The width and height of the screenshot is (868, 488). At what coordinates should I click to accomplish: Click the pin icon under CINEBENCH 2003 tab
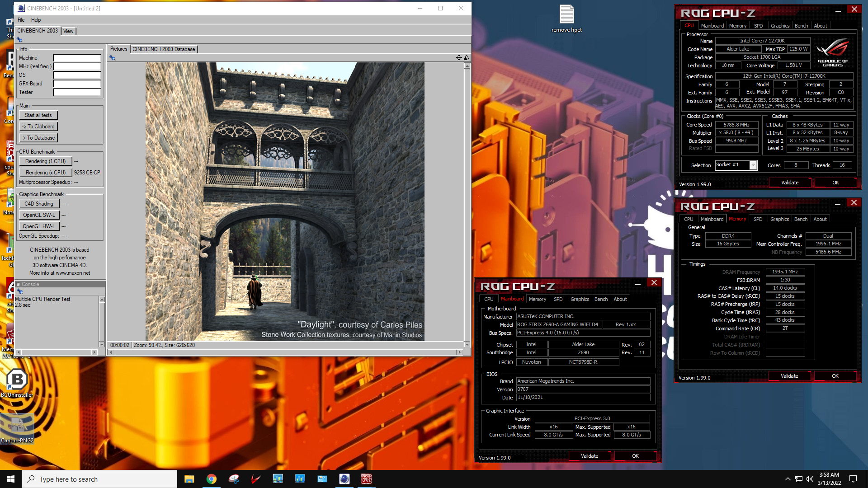tap(19, 40)
